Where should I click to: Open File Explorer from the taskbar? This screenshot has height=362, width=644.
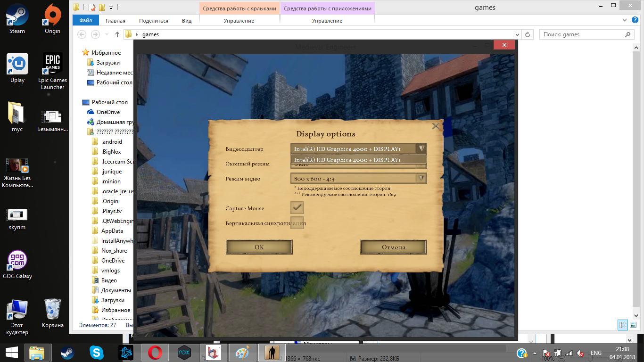pos(37,353)
